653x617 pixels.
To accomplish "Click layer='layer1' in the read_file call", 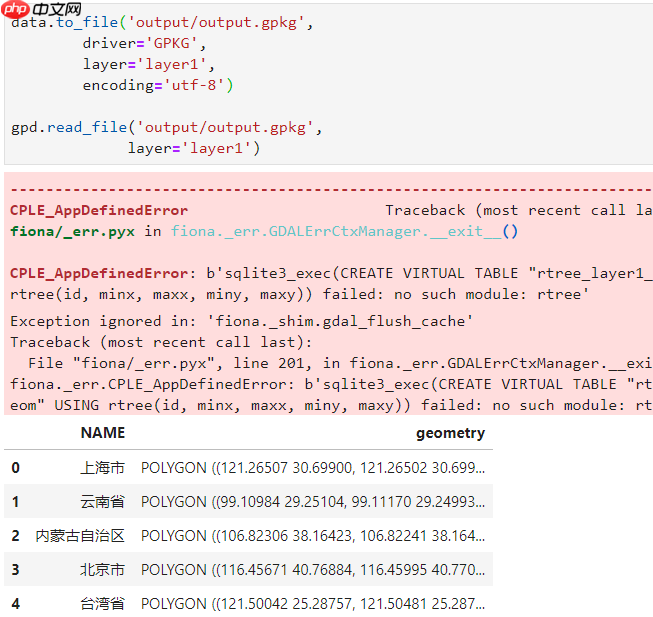I will tap(194, 148).
